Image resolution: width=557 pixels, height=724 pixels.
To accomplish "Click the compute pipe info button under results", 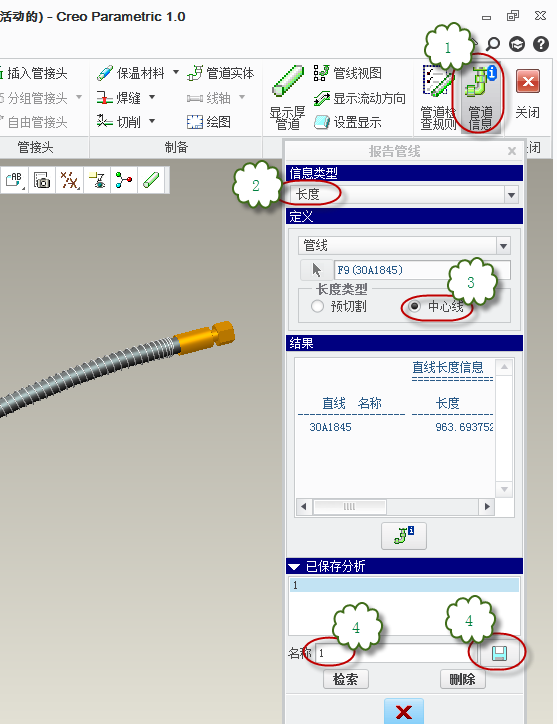I will tap(404, 536).
